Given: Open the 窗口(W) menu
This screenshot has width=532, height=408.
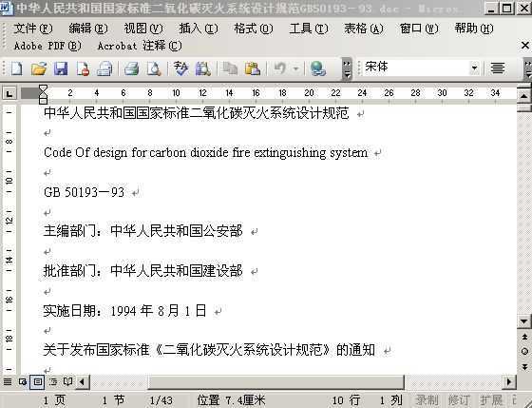Looking at the screenshot, I should 419,29.
